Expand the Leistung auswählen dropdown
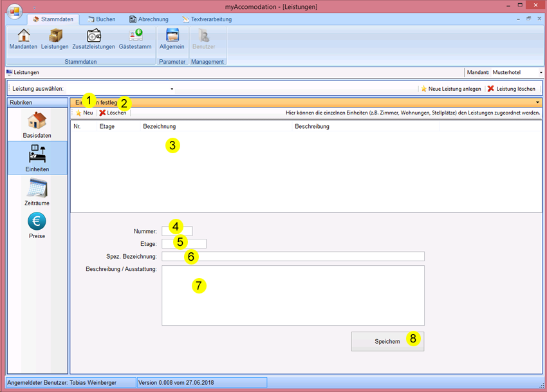The width and height of the screenshot is (547, 392). 172,89
